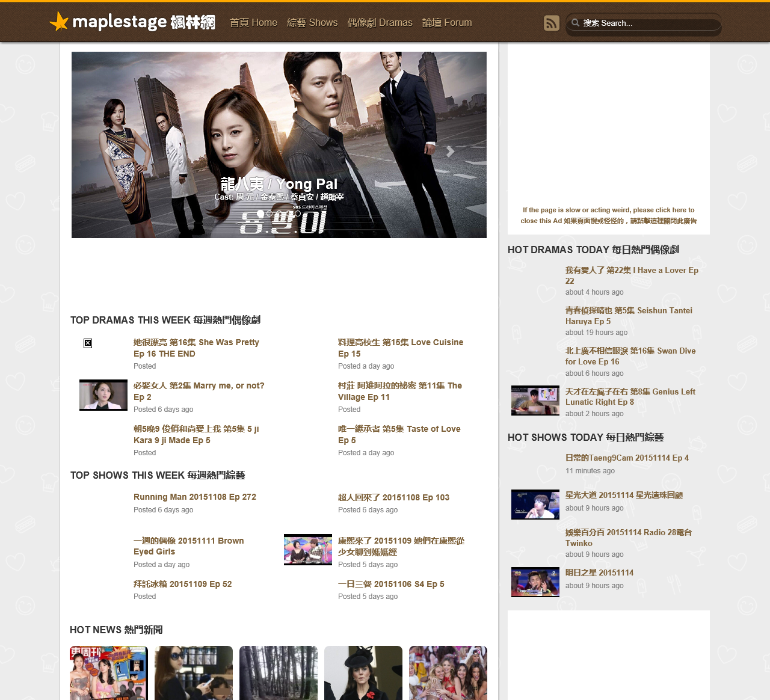Click the Yong Pal cast line in the banner
The width and height of the screenshot is (770, 700).
(279, 197)
